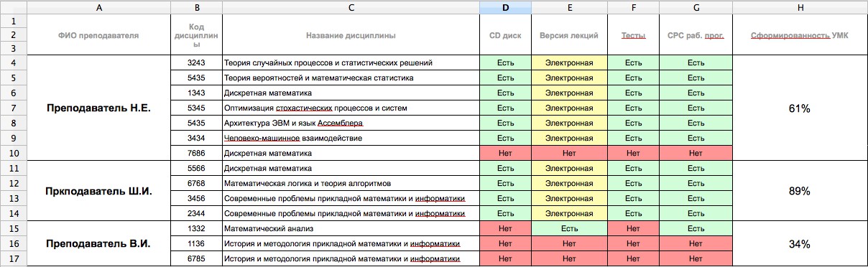Image resolution: width=868 pixels, height=267 pixels.
Task: Select the 'Тесты' column header cell
Action: pos(633,34)
